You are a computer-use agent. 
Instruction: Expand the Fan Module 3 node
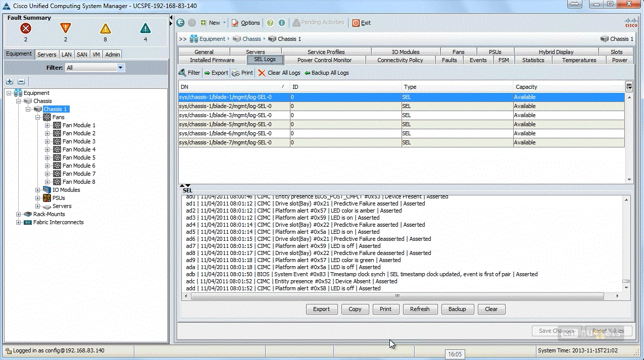[x=47, y=141]
